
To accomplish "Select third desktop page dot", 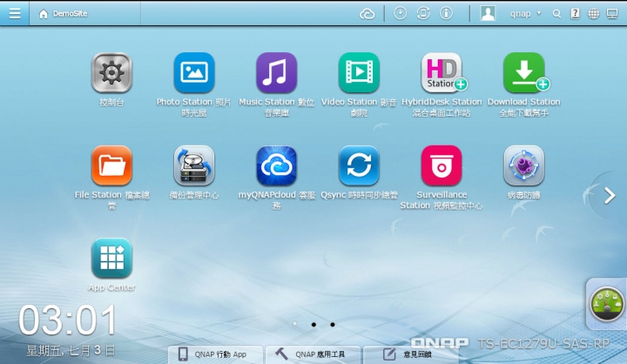I will pyautogui.click(x=333, y=325).
